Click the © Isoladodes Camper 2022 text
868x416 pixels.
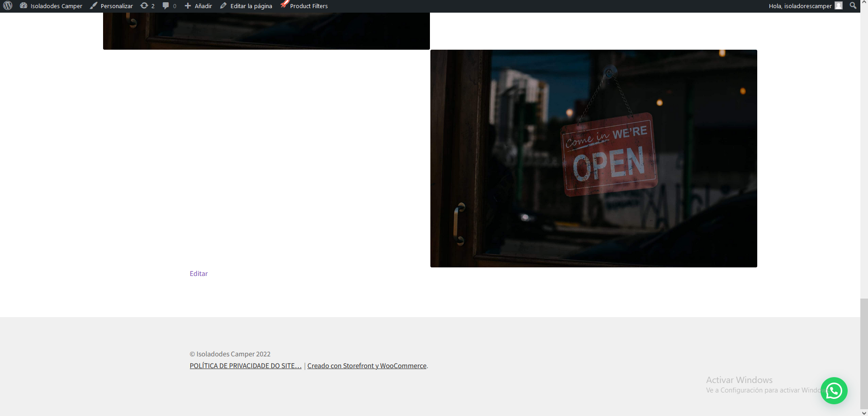click(230, 354)
